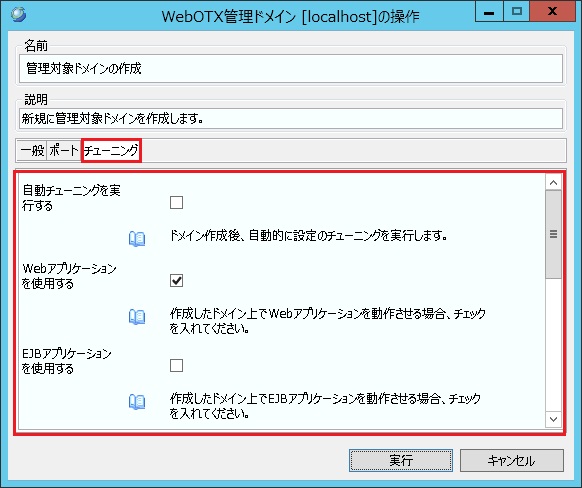The width and height of the screenshot is (582, 488).
Task: Click scrollbar up arrow in tuning panel
Action: pyautogui.click(x=553, y=183)
